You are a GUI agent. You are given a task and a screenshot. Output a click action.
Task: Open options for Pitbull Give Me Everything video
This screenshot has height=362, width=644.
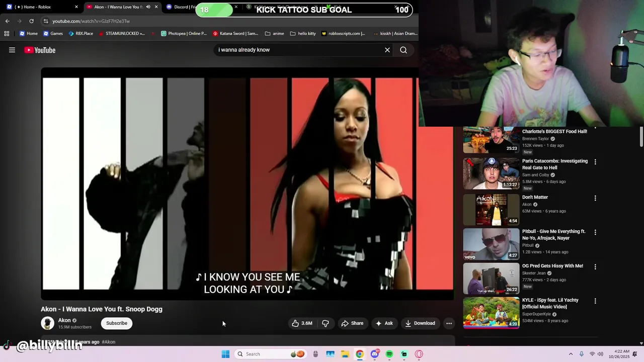595,232
